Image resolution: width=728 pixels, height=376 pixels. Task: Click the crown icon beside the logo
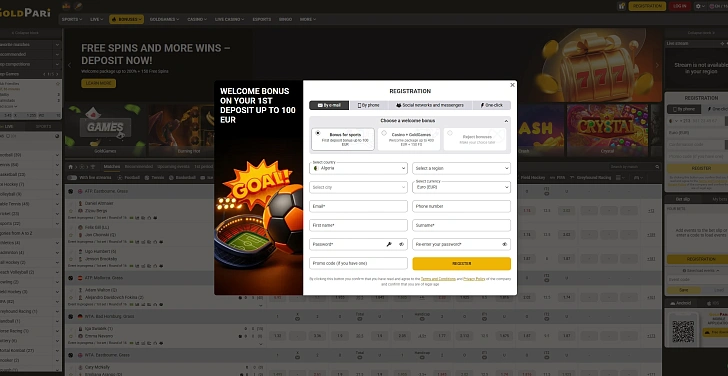[65, 6]
